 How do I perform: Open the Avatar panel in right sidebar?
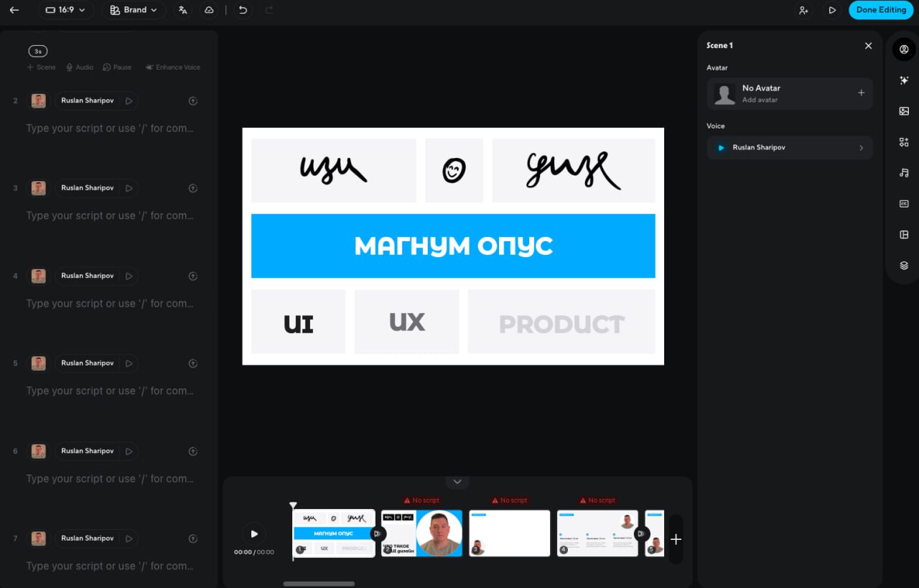(x=904, y=50)
